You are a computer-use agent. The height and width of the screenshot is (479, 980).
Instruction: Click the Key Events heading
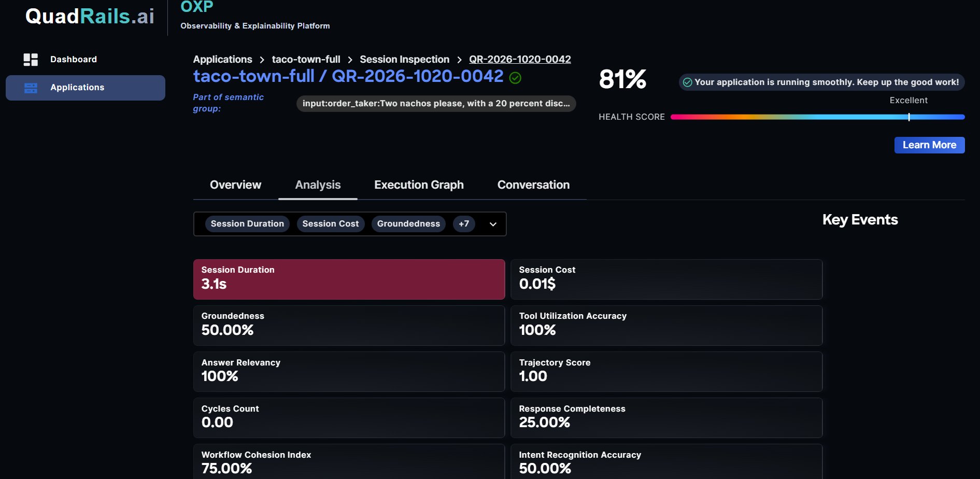pos(860,220)
